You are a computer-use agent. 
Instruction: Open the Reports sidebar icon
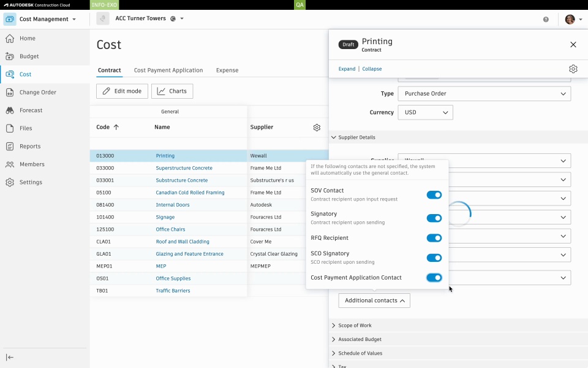coord(10,147)
